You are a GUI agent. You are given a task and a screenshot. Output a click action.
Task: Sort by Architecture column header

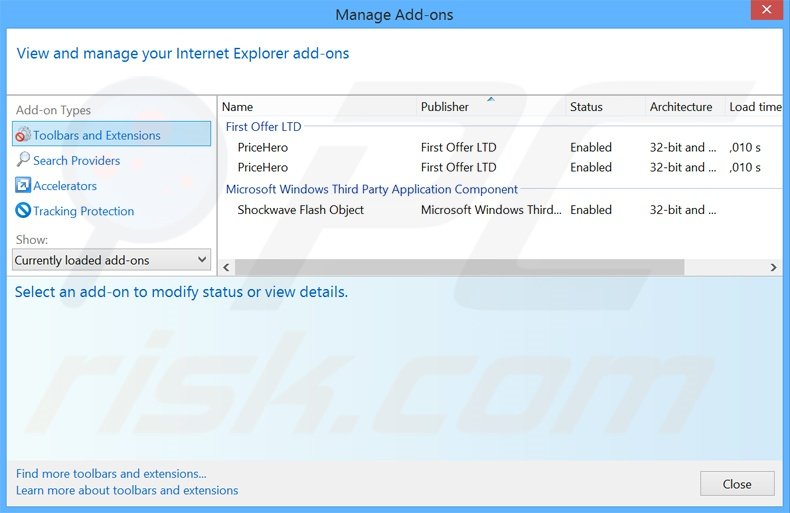pos(685,107)
